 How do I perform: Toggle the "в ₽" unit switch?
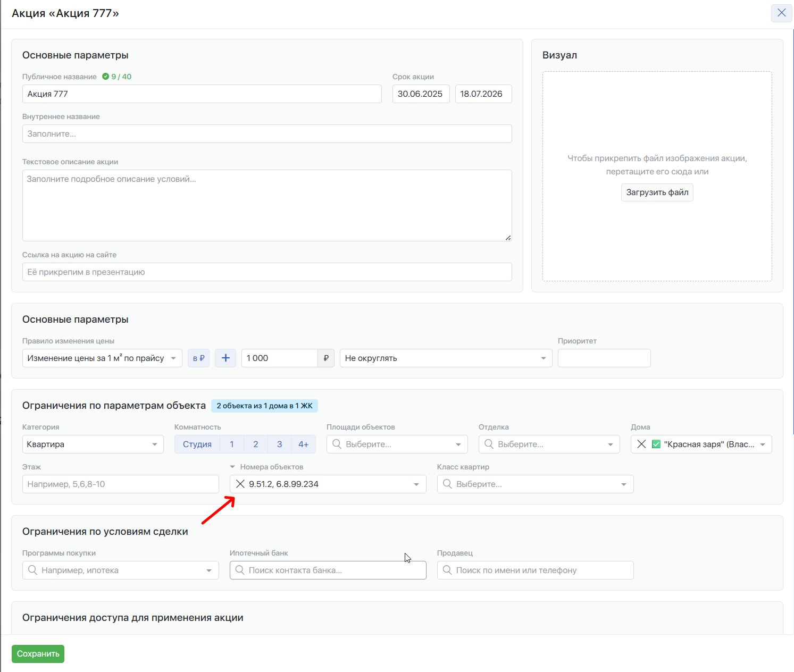pos(198,358)
